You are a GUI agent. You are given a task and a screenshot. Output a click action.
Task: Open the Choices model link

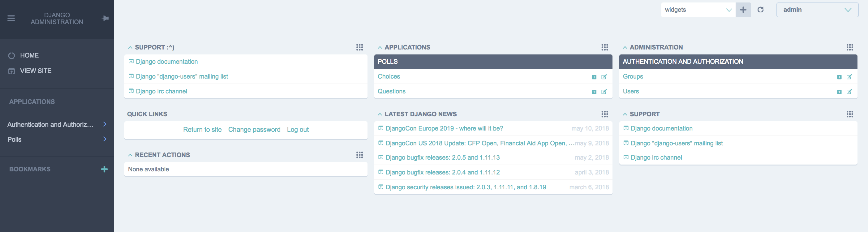click(x=389, y=76)
